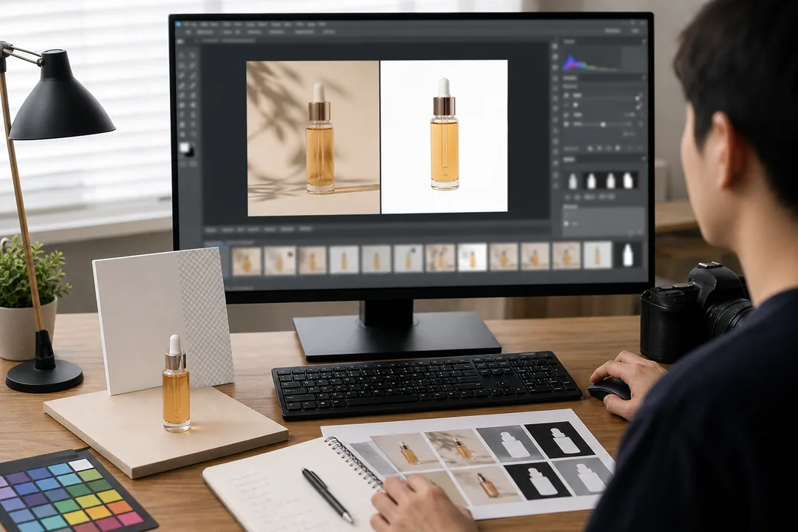Screen dimensions: 798x532
Task: Open the last filmstrip thumbnail with black mask
Action: (x=628, y=254)
